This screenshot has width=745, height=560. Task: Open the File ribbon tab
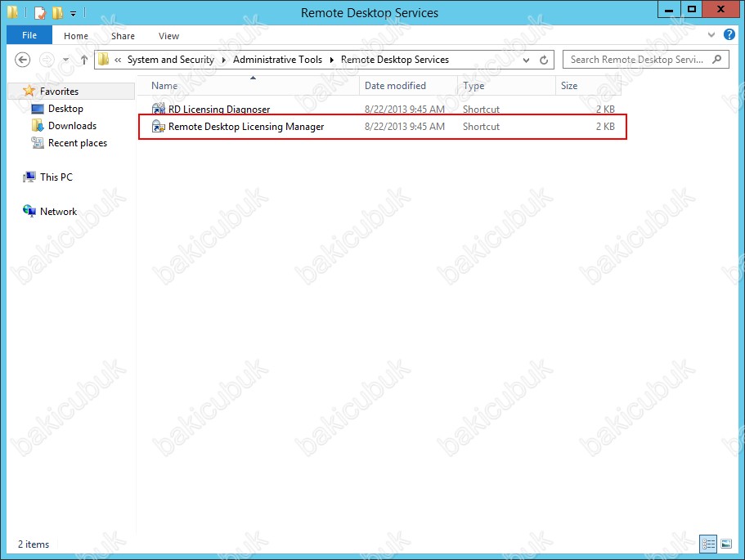point(29,35)
